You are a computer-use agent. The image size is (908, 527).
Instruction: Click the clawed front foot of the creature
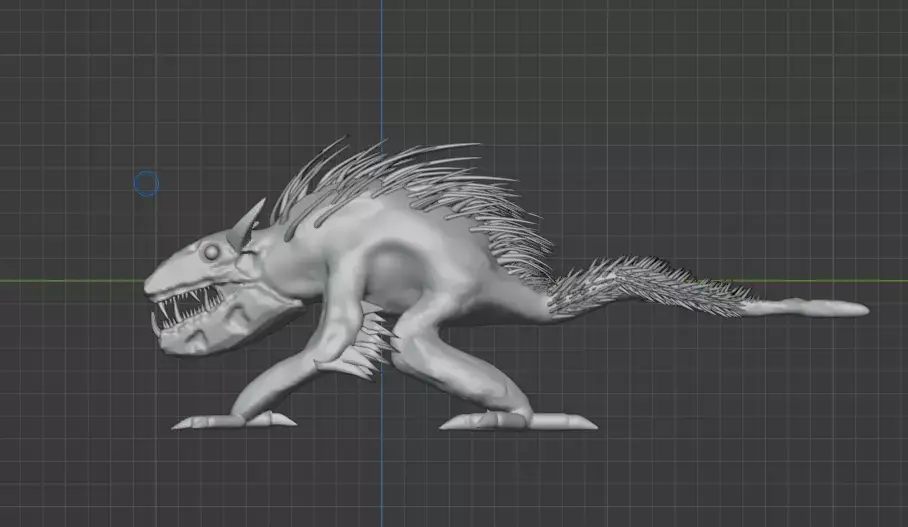click(x=234, y=420)
